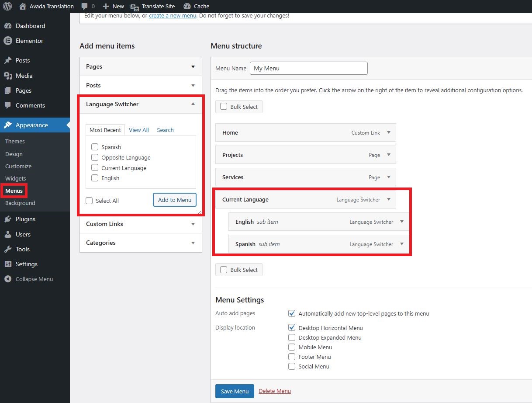Check the Spanish language checkbox
The width and height of the screenshot is (532, 403).
tap(94, 147)
